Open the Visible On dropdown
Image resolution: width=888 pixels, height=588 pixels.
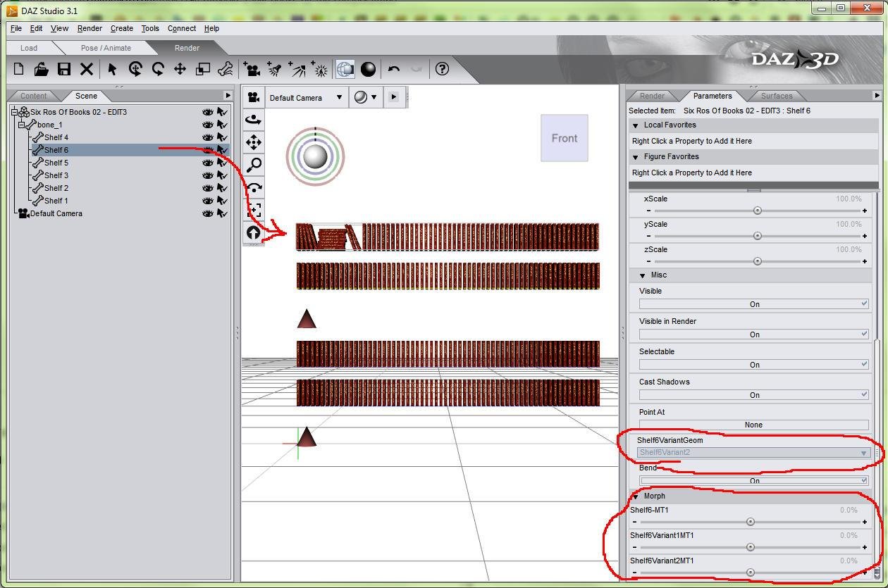(754, 304)
